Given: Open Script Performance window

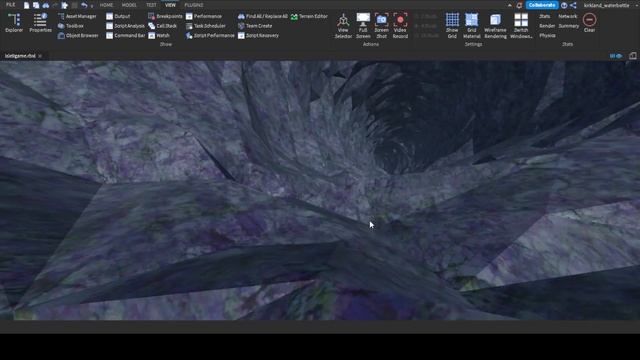Looking at the screenshot, I should 210,36.
